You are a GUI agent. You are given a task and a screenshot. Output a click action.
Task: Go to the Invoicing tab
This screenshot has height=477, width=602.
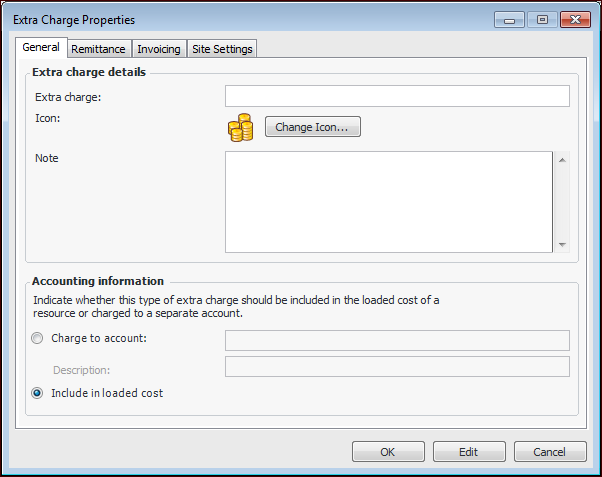pyautogui.click(x=159, y=48)
